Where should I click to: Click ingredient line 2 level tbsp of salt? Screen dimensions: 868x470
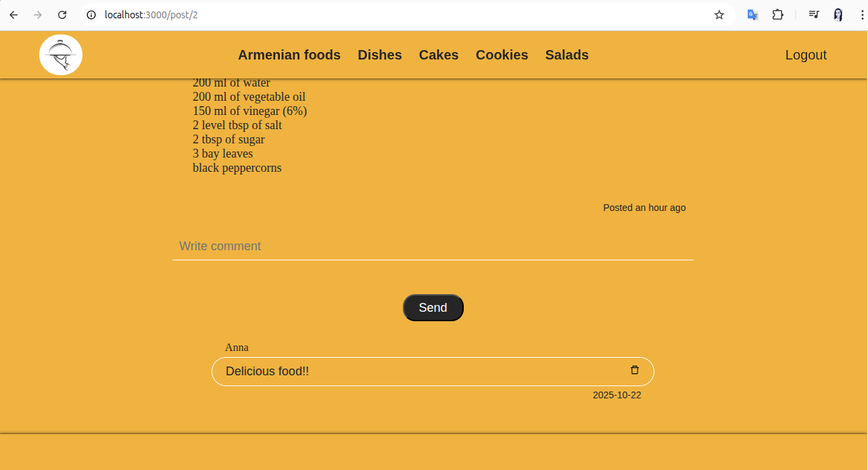(237, 125)
